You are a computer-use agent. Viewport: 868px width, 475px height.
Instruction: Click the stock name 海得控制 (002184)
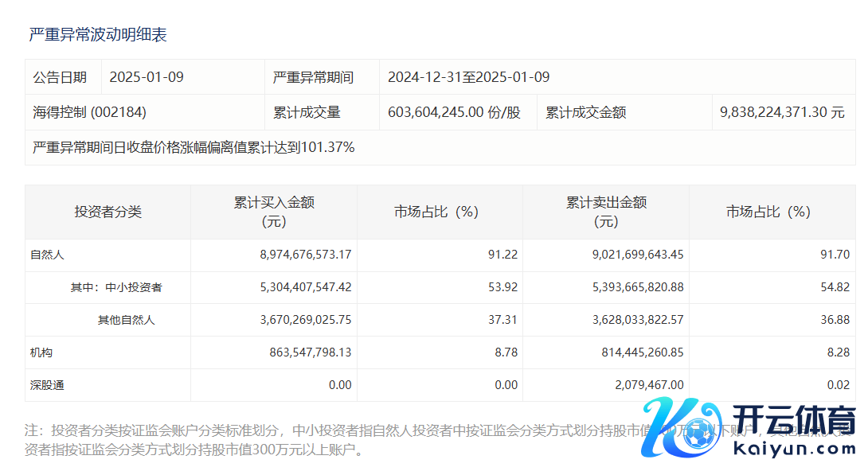pos(89,112)
